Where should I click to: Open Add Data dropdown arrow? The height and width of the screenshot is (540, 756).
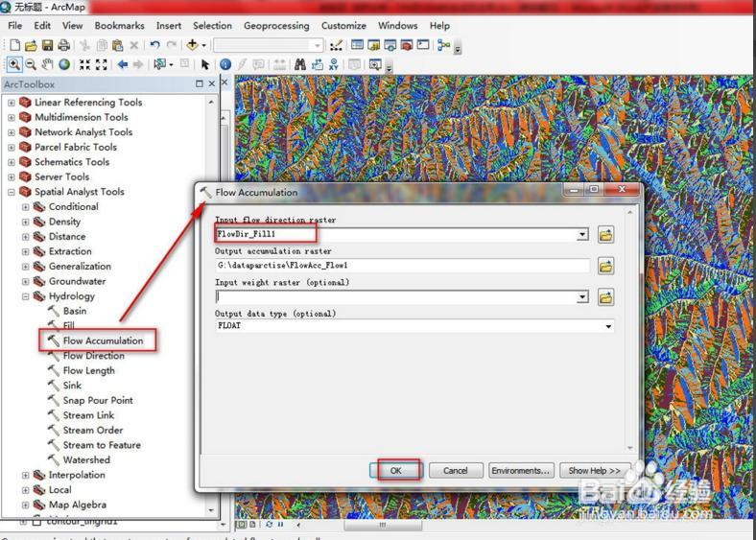point(203,45)
